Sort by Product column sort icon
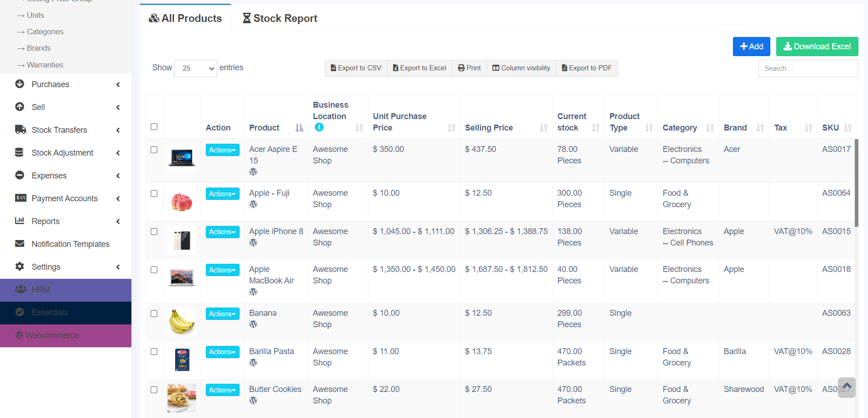The image size is (868, 418). (299, 128)
